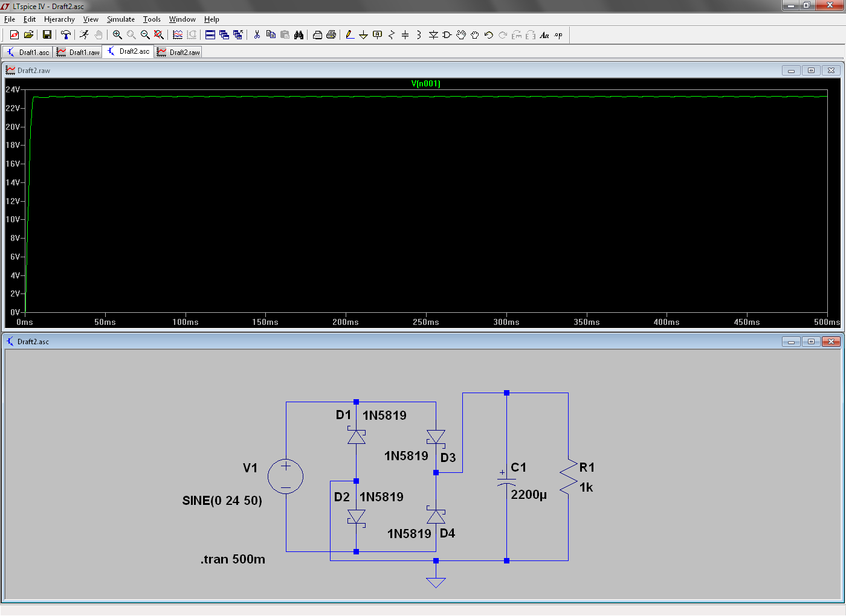
Task: Place an Inductor from the toolbar
Action: click(x=419, y=35)
